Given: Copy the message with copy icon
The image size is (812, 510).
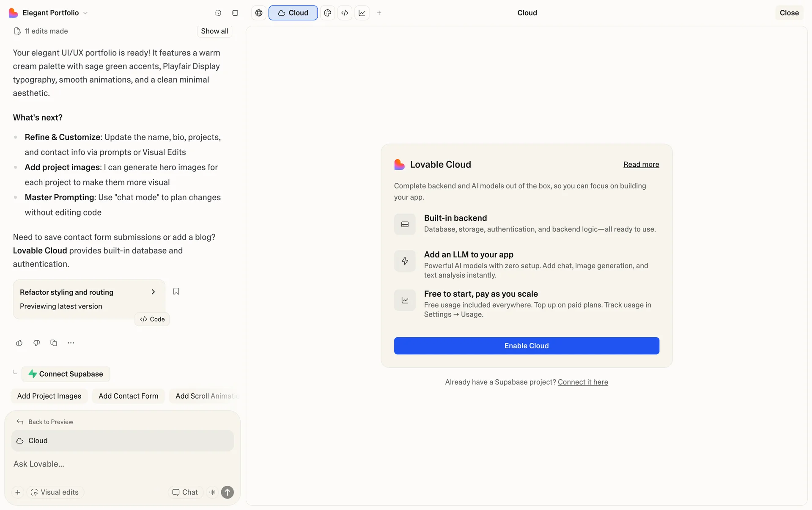Looking at the screenshot, I should point(54,343).
